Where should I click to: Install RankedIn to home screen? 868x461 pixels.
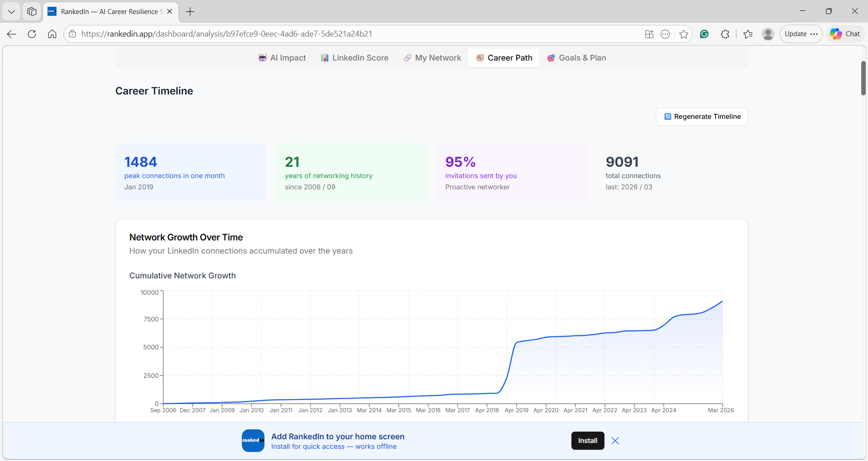tap(588, 441)
